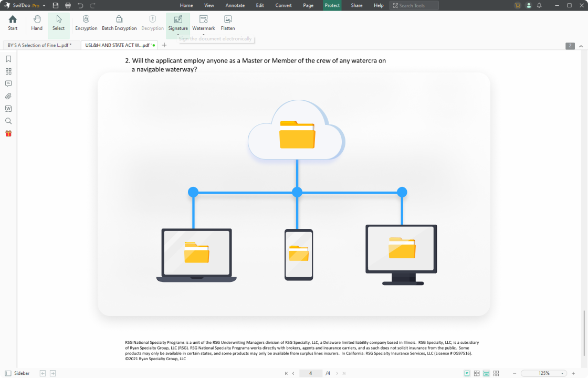Enable single page view mode
Image resolution: width=588 pixels, height=378 pixels.
point(467,373)
